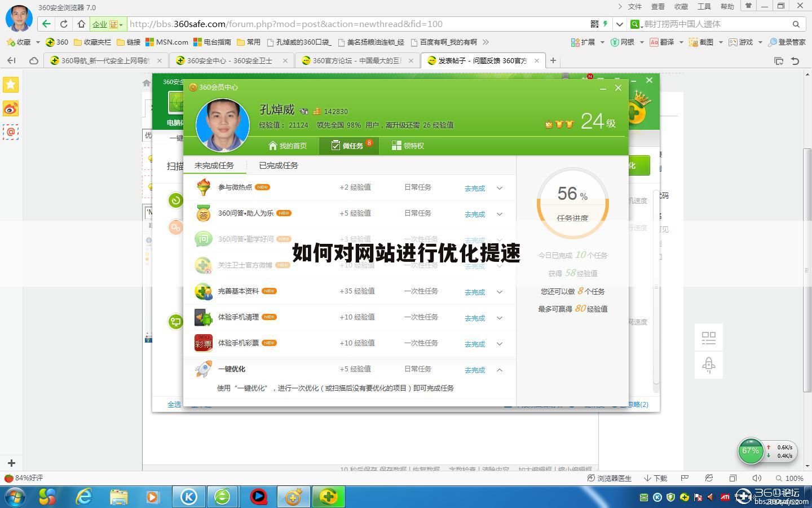Switch to 领特权 tab

(408, 146)
